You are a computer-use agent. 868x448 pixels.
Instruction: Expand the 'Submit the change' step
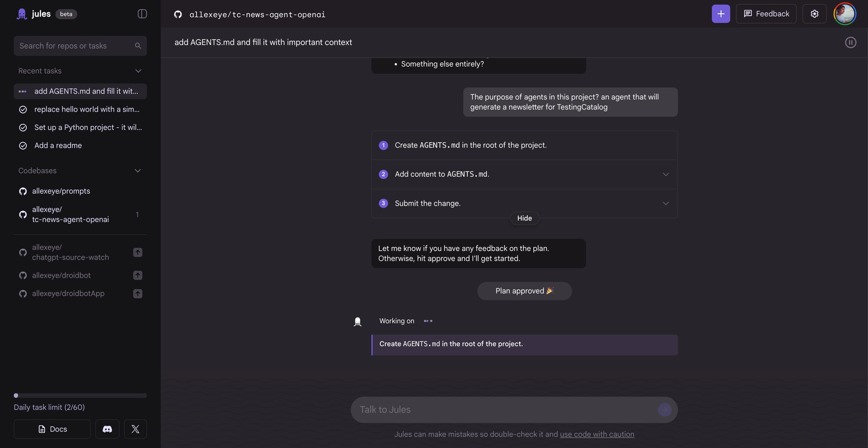(x=665, y=203)
